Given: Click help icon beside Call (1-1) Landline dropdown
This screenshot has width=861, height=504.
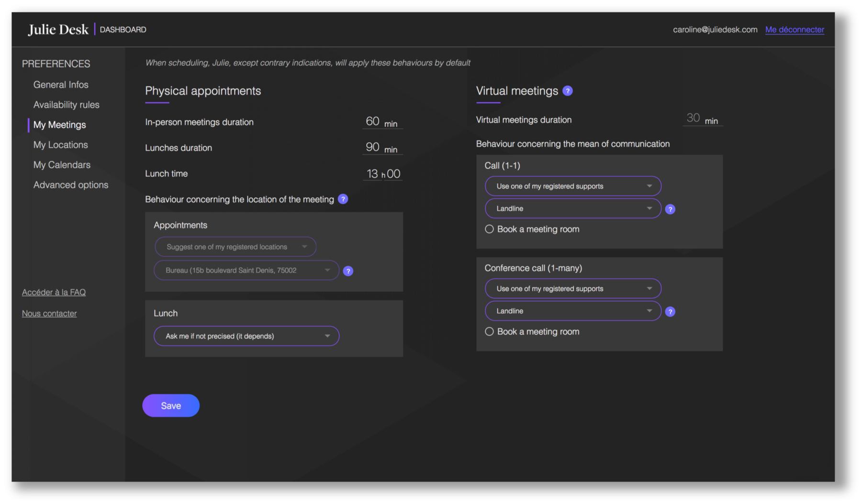Looking at the screenshot, I should pos(670,209).
